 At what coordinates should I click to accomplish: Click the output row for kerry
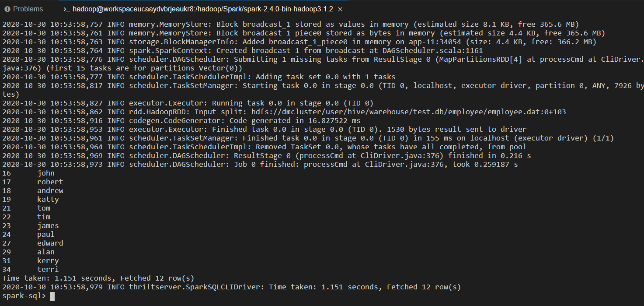(x=31, y=261)
